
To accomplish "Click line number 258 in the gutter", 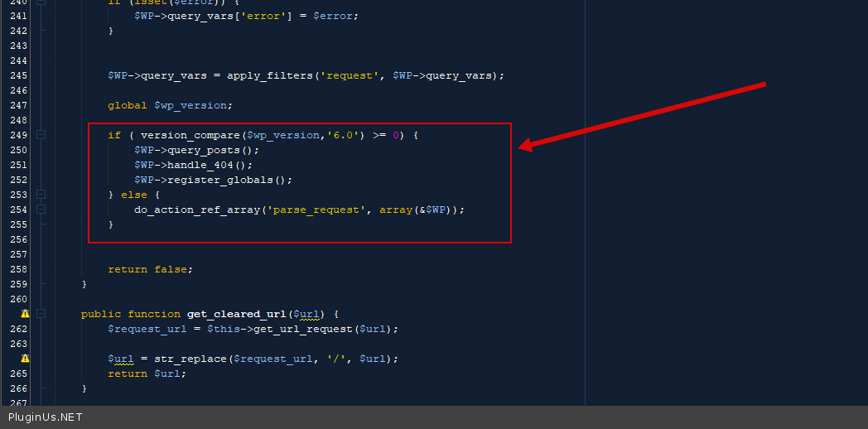I will [18, 269].
